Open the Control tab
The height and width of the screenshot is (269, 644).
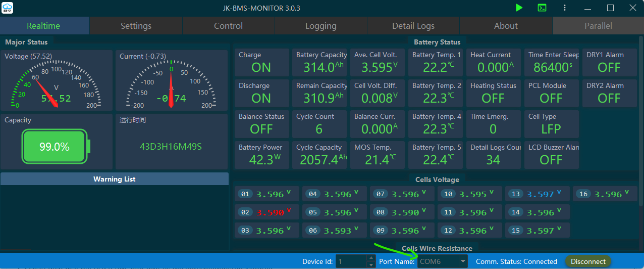pyautogui.click(x=228, y=26)
